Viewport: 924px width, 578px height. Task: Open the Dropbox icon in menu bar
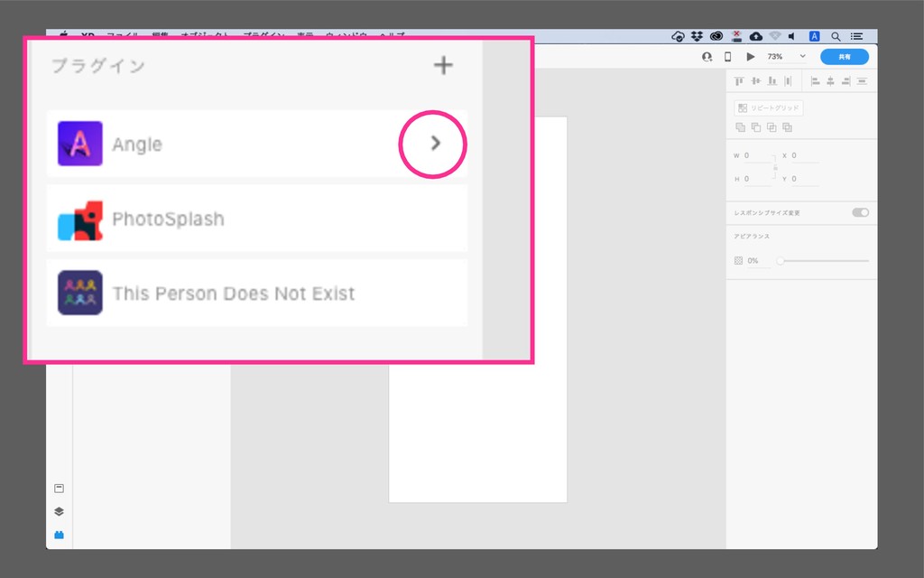[698, 36]
